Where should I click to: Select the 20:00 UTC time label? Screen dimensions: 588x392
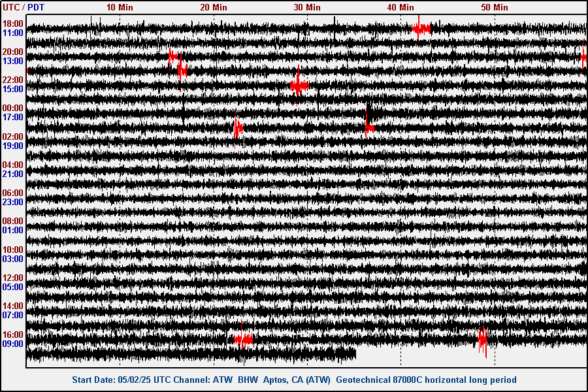tap(13, 52)
